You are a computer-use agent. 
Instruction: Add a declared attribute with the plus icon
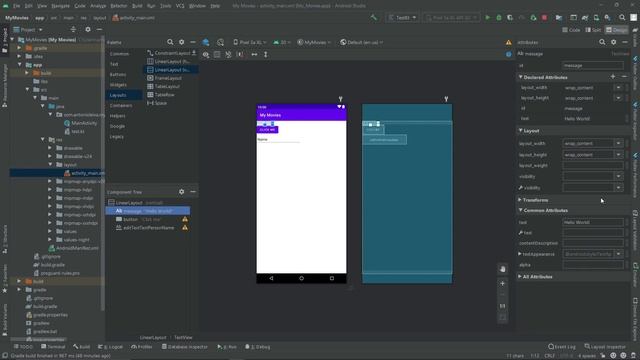(613, 77)
